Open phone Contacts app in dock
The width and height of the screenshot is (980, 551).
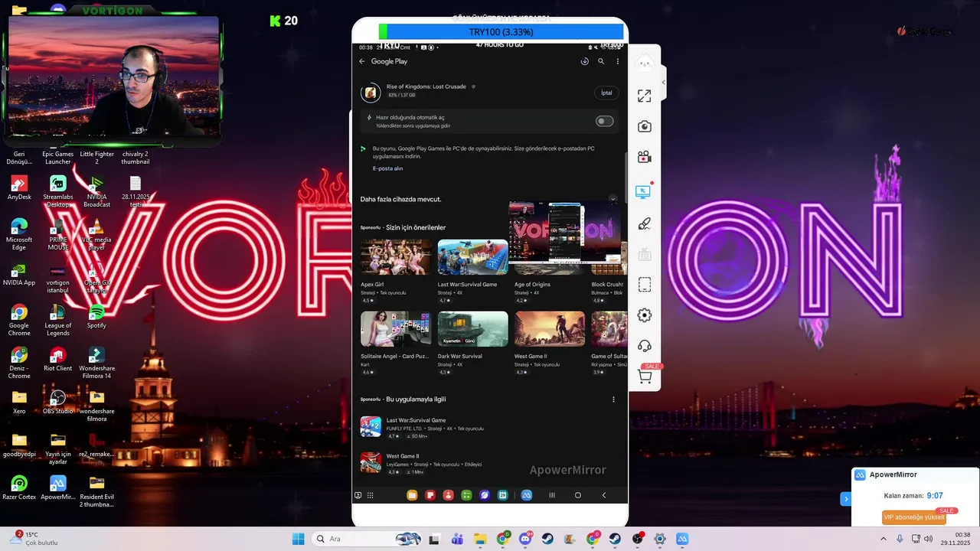click(448, 495)
